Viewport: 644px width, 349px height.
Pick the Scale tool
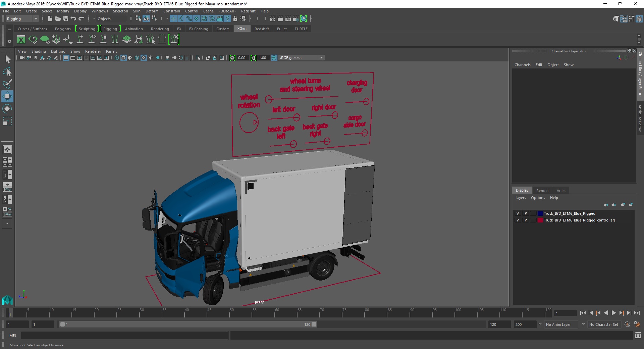7,121
